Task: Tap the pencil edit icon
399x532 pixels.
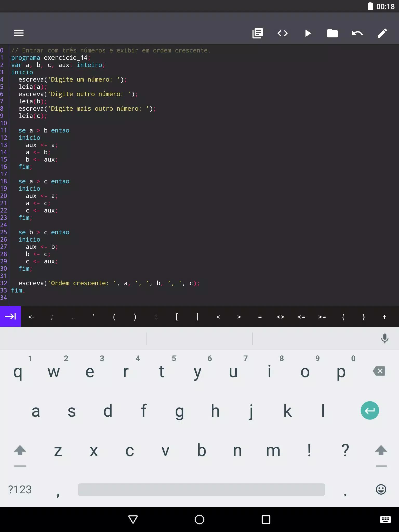Action: (x=382, y=33)
